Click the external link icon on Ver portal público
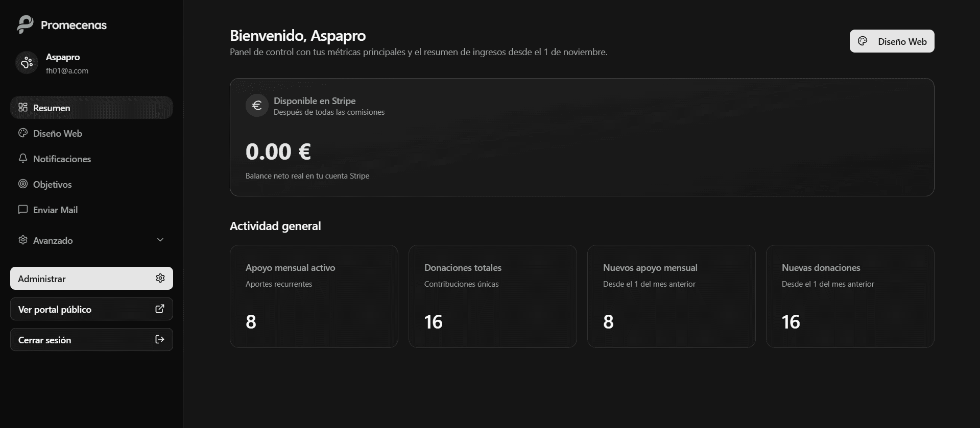Screen dimensions: 980x428 click(160, 309)
